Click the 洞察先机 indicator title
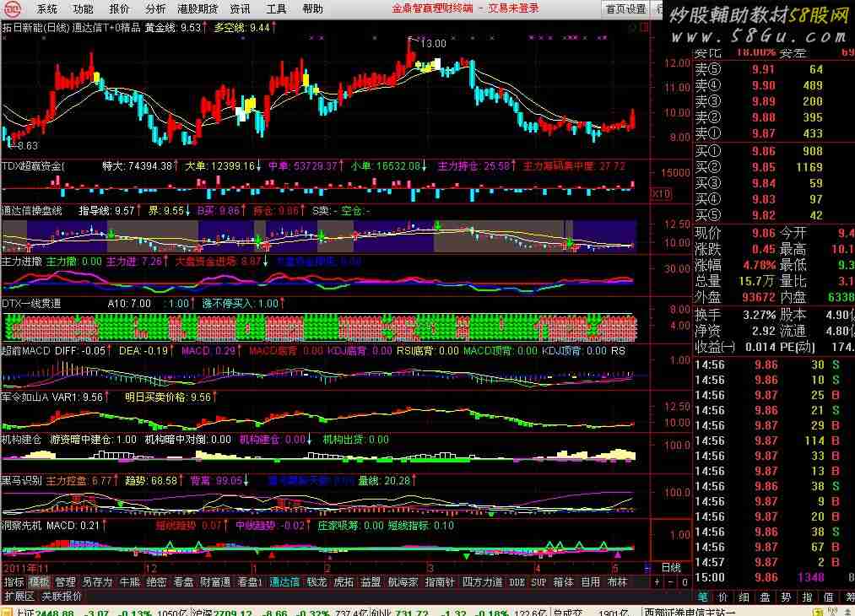 click(x=22, y=526)
